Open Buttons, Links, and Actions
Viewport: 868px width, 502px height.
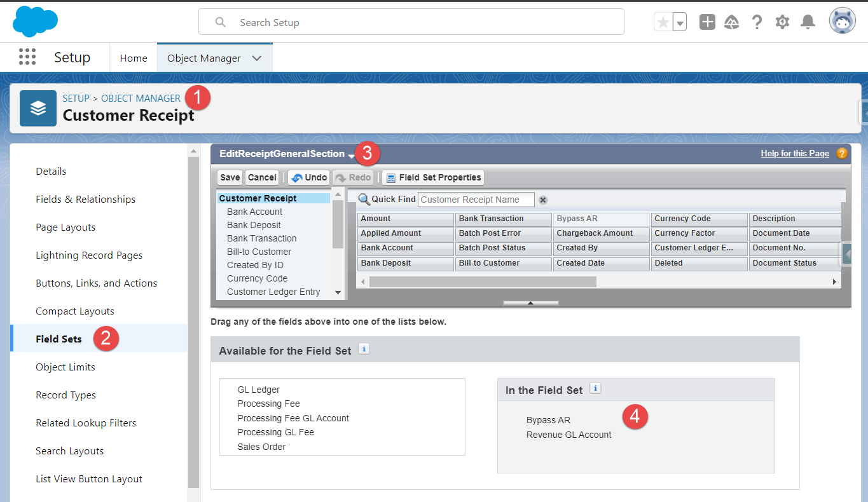pyautogui.click(x=96, y=283)
